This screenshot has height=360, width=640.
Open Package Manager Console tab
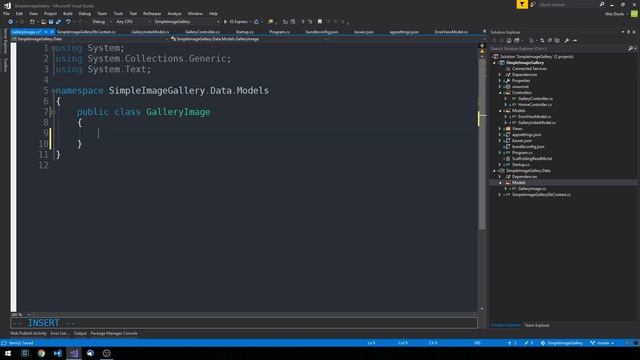pyautogui.click(x=114, y=333)
